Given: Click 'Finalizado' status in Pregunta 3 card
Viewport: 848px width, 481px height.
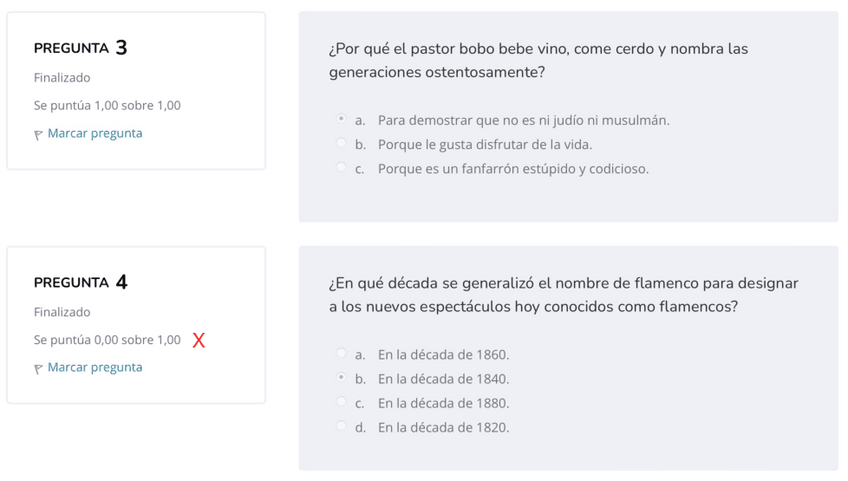Looking at the screenshot, I should point(62,78).
